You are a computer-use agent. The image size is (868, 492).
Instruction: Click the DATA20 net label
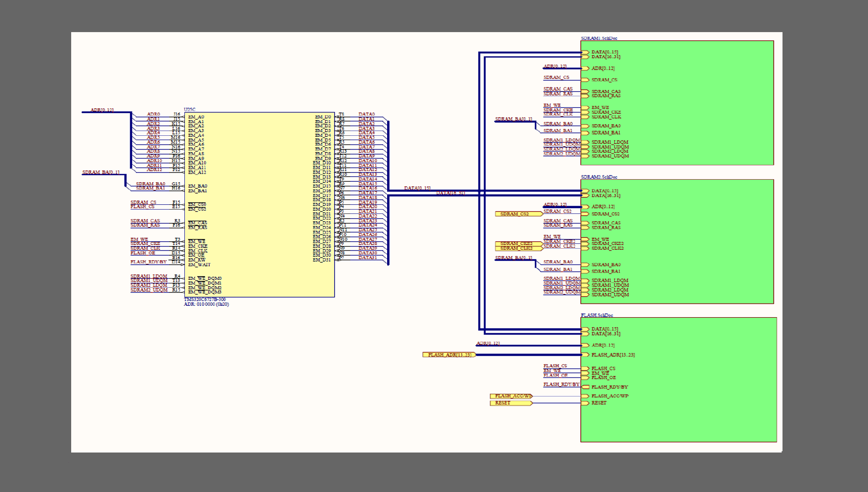pyautogui.click(x=368, y=207)
